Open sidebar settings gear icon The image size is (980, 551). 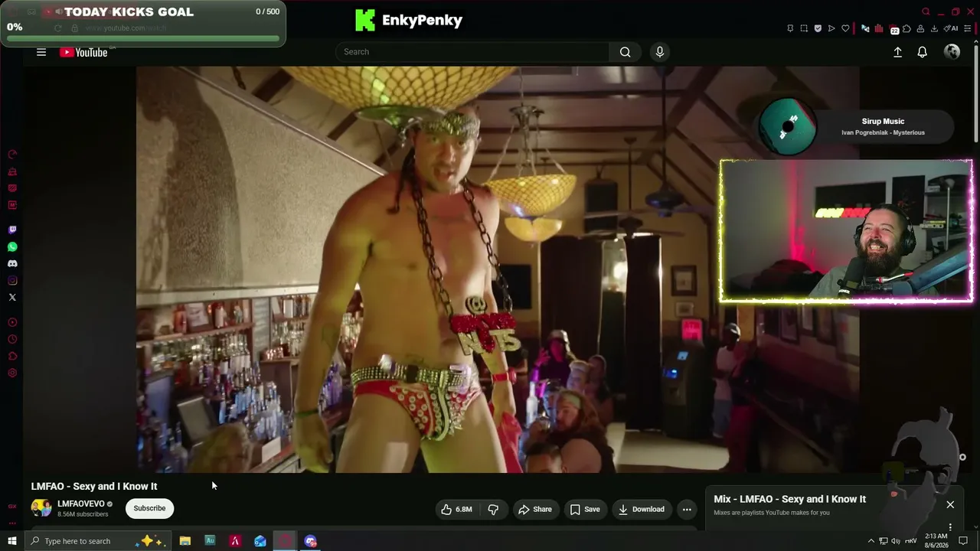(12, 373)
